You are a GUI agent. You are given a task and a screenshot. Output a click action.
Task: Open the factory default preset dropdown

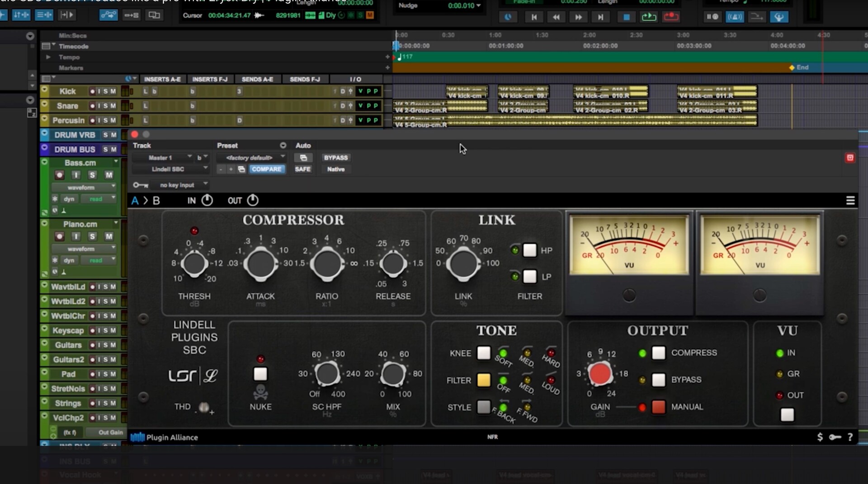click(251, 158)
